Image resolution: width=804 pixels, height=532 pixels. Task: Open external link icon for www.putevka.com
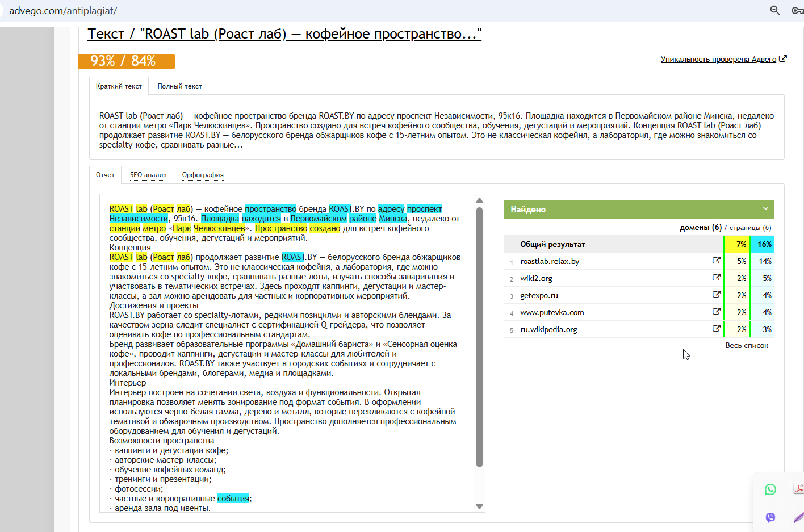tap(717, 312)
